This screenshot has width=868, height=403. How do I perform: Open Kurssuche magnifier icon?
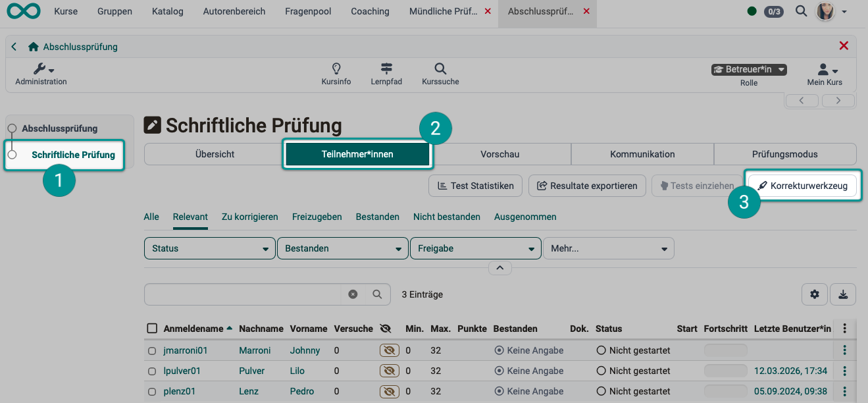coord(440,74)
